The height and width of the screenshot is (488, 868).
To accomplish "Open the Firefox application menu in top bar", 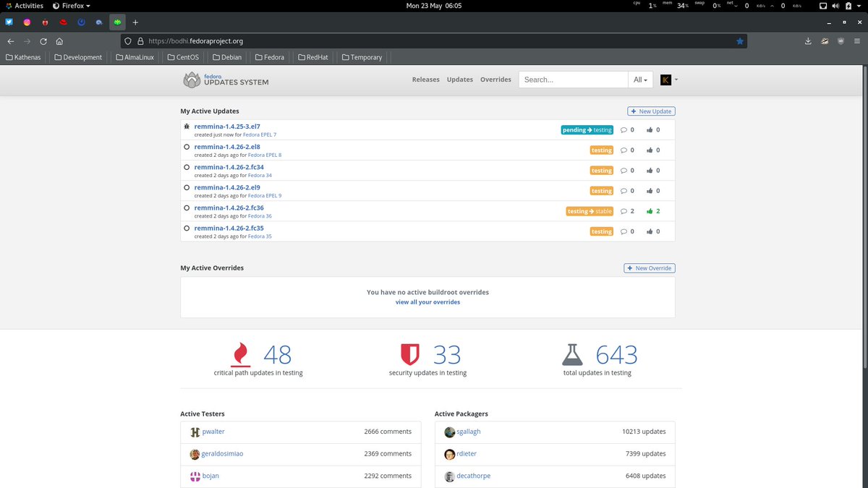I will point(72,6).
